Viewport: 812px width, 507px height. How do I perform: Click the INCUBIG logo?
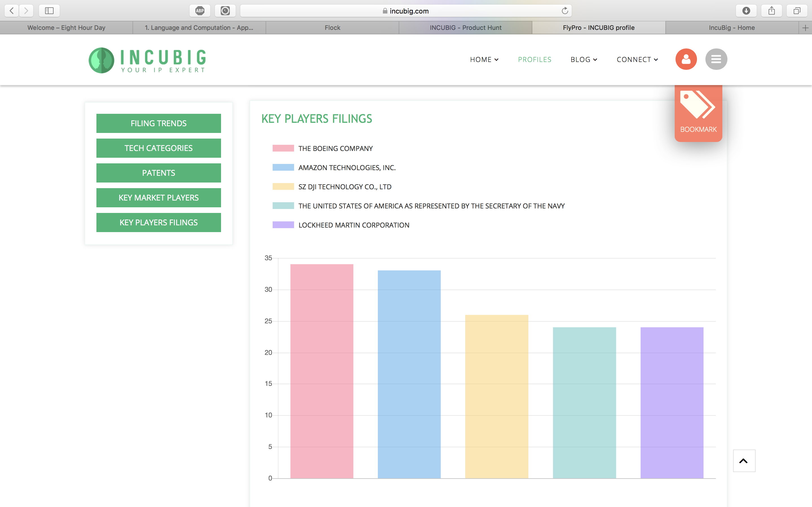coord(147,60)
